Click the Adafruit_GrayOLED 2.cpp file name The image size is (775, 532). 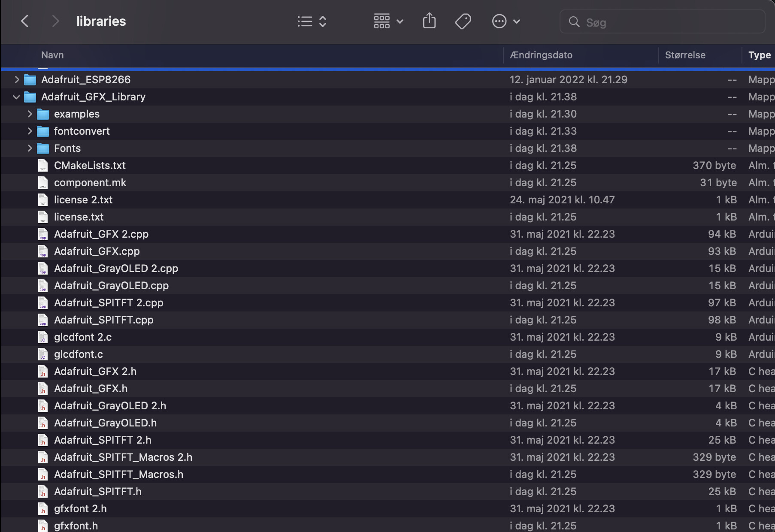coord(116,269)
